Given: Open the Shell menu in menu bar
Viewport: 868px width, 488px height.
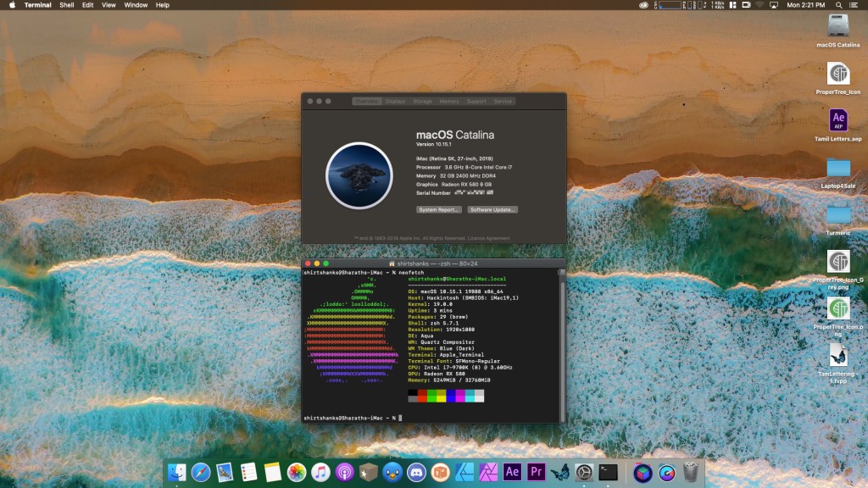Looking at the screenshot, I should (x=66, y=5).
